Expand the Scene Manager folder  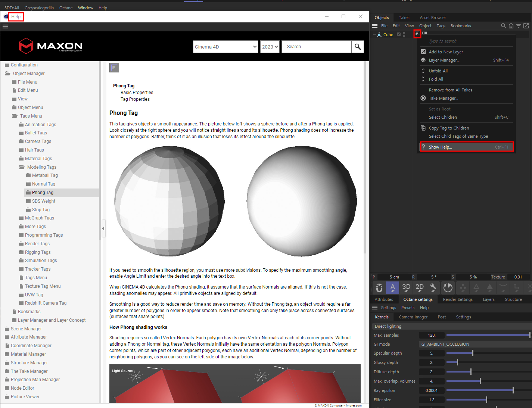7,329
